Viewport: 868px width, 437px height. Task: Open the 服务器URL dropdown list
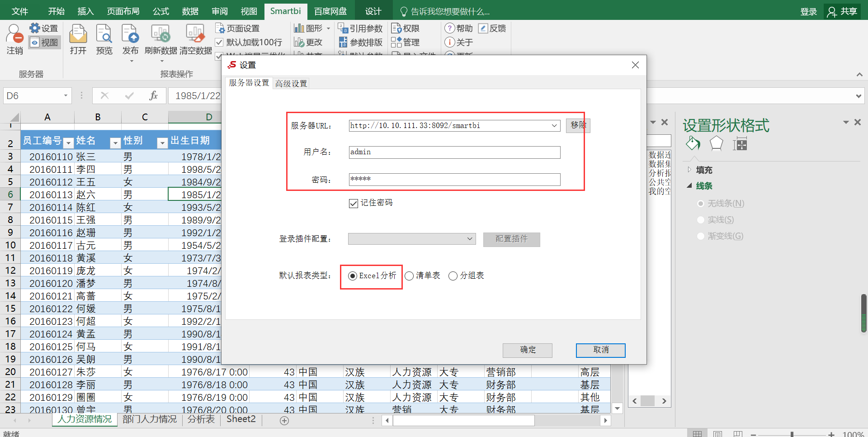tap(554, 126)
